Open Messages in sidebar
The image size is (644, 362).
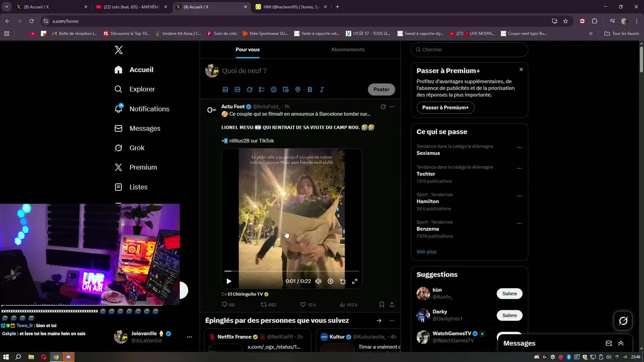tap(137, 128)
